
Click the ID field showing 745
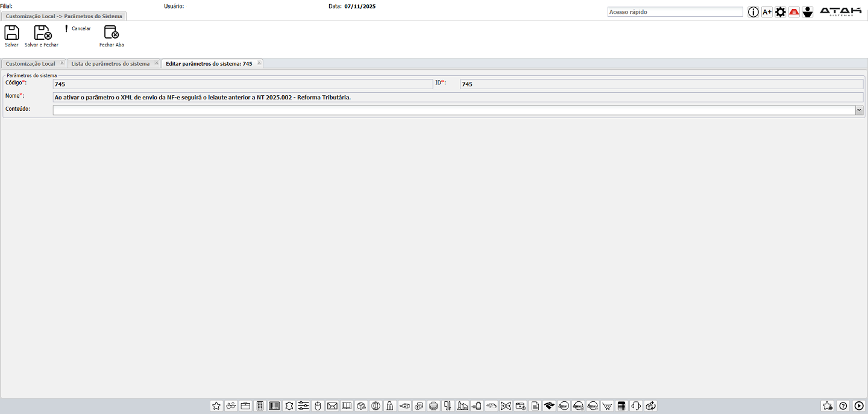pyautogui.click(x=662, y=84)
